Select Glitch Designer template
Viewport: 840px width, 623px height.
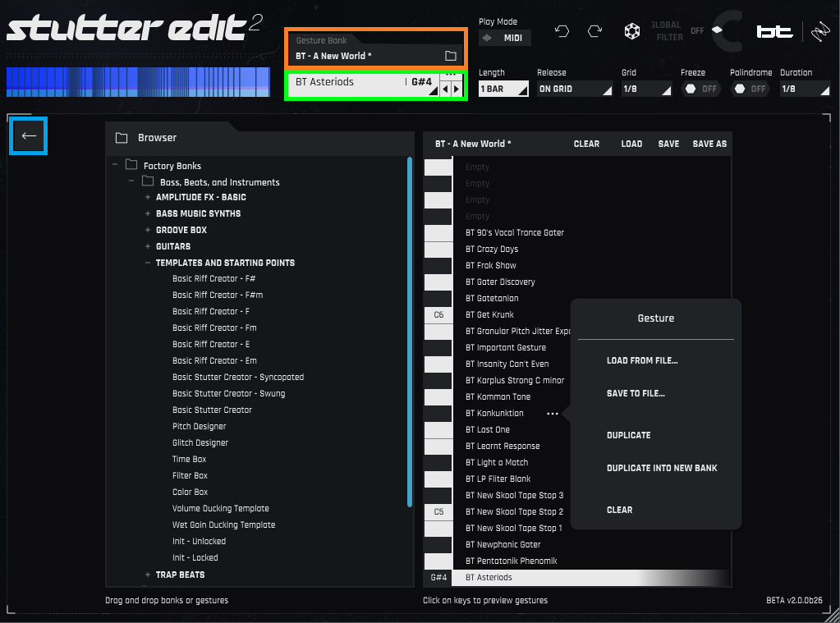[200, 443]
